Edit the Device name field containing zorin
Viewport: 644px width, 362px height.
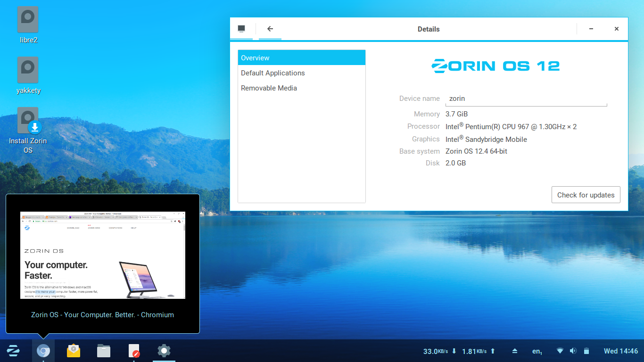point(526,99)
